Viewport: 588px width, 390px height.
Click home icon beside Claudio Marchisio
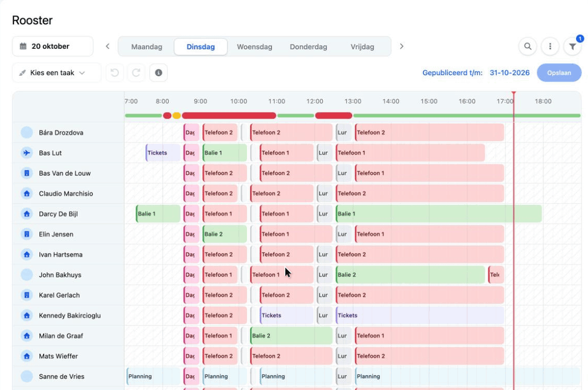pyautogui.click(x=26, y=194)
